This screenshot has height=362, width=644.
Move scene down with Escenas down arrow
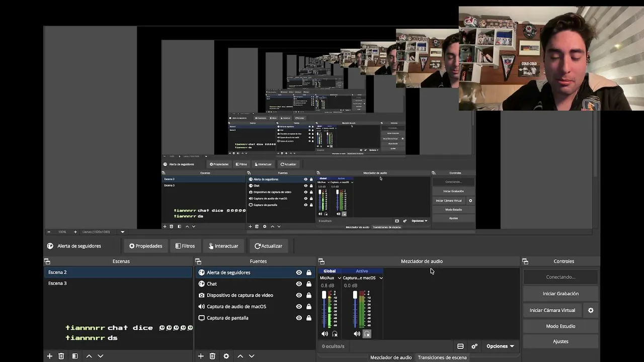(x=101, y=356)
